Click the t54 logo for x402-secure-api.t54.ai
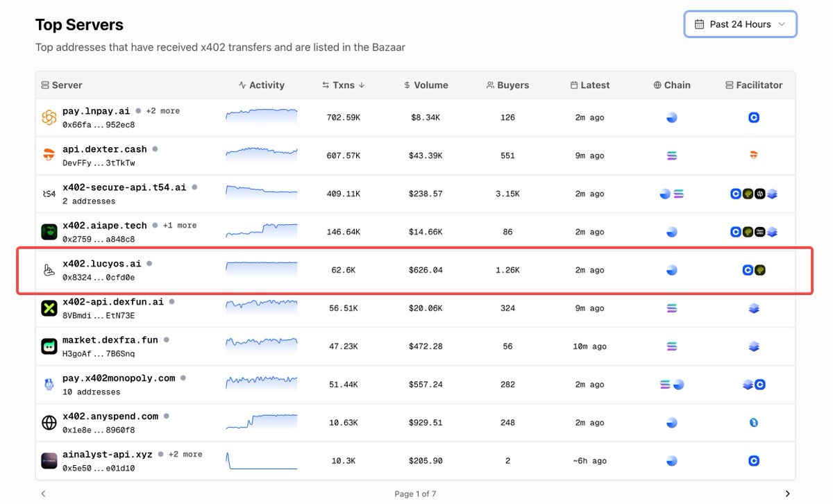The image size is (833, 504). pos(49,194)
